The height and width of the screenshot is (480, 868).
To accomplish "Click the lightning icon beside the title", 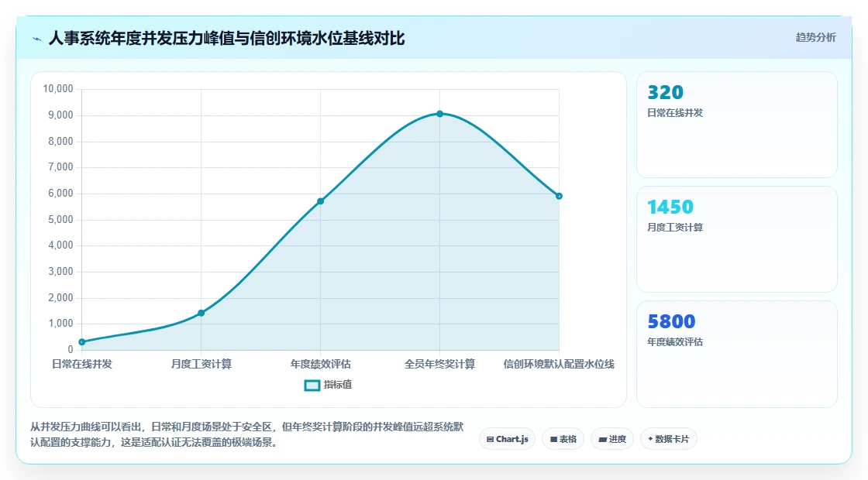I will (x=37, y=39).
